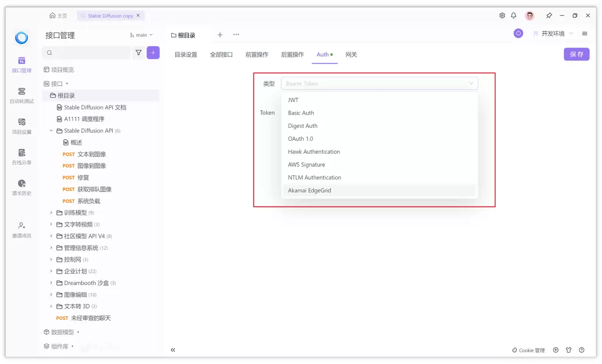Select Hawk Authentication option

[x=380, y=152]
